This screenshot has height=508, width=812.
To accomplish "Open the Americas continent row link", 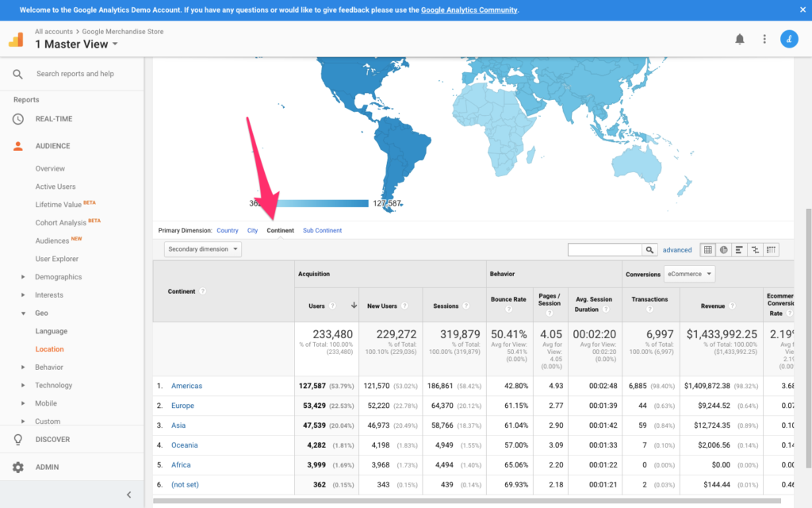I will [186, 386].
